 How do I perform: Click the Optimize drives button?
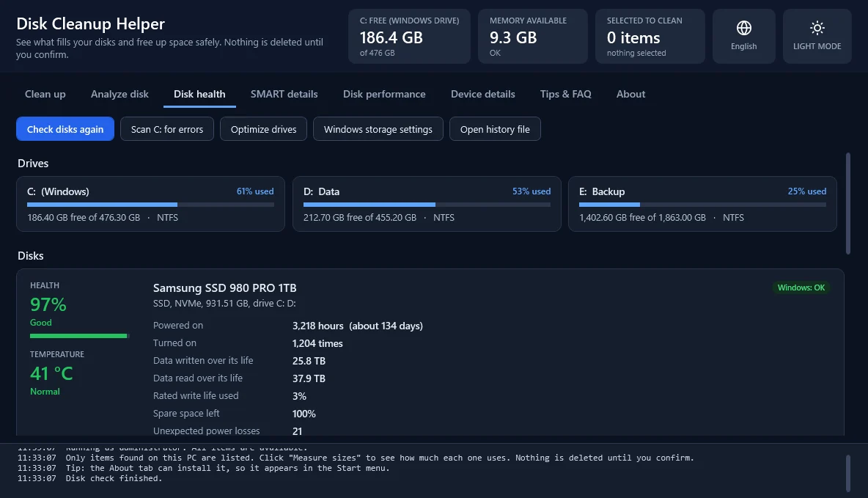point(263,129)
